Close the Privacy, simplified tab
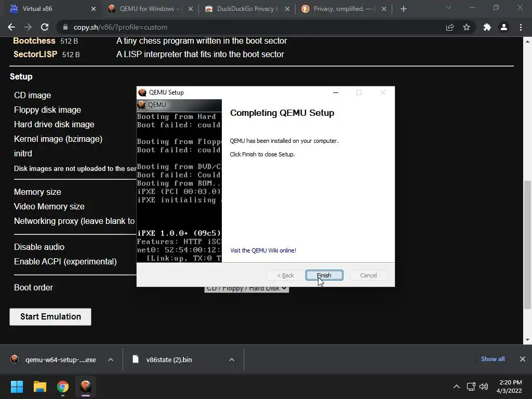 tap(384, 9)
